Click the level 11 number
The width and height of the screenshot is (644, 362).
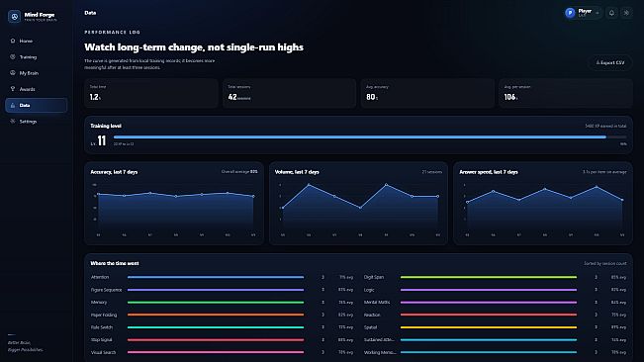coord(102,140)
